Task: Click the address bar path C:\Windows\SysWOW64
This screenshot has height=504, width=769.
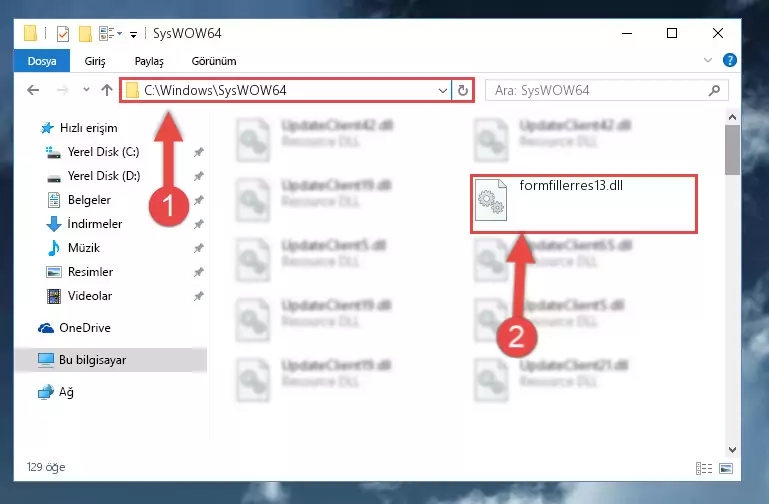Action: 215,90
